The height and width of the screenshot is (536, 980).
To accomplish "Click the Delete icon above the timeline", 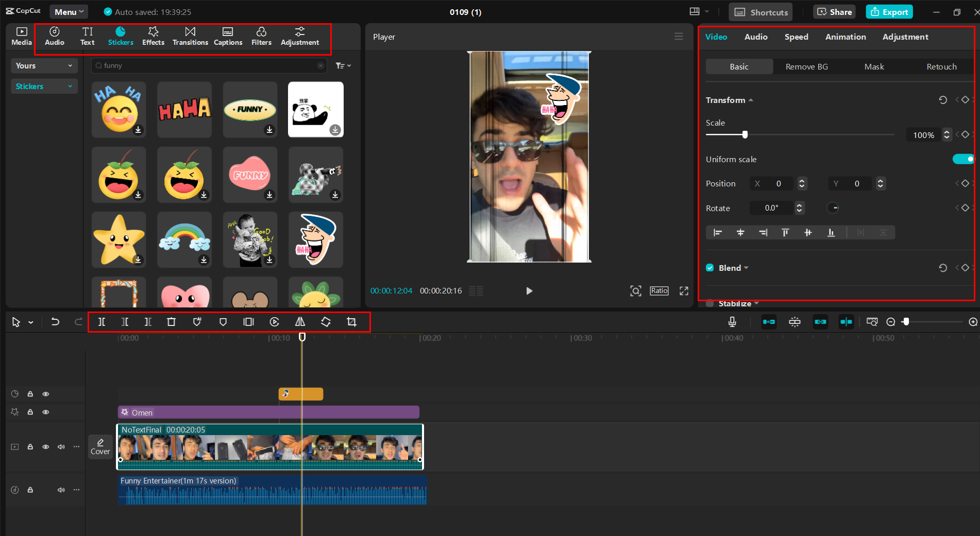I will click(x=171, y=322).
